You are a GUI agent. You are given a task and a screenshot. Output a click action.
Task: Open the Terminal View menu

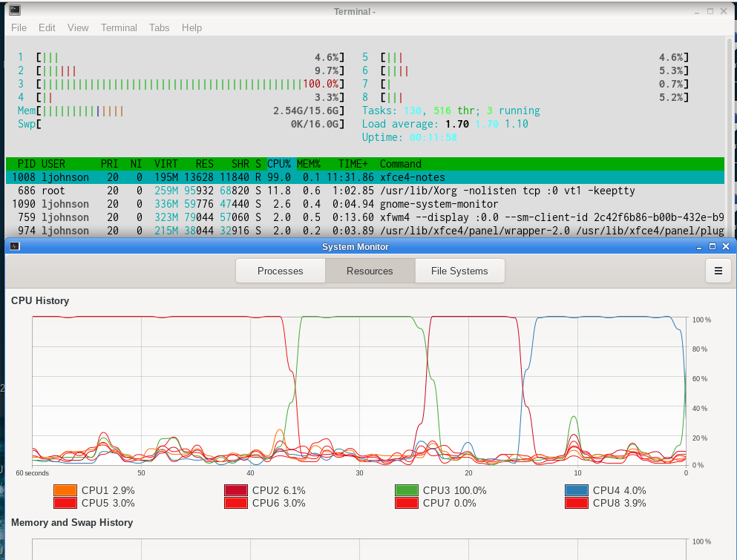pos(78,27)
